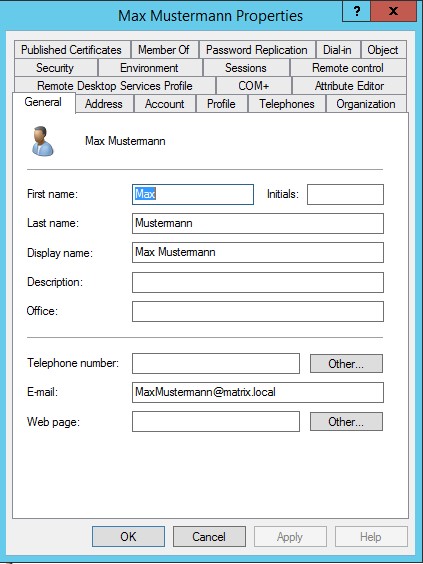This screenshot has width=423, height=564.
Task: Click Other button beside Web page
Action: point(346,422)
